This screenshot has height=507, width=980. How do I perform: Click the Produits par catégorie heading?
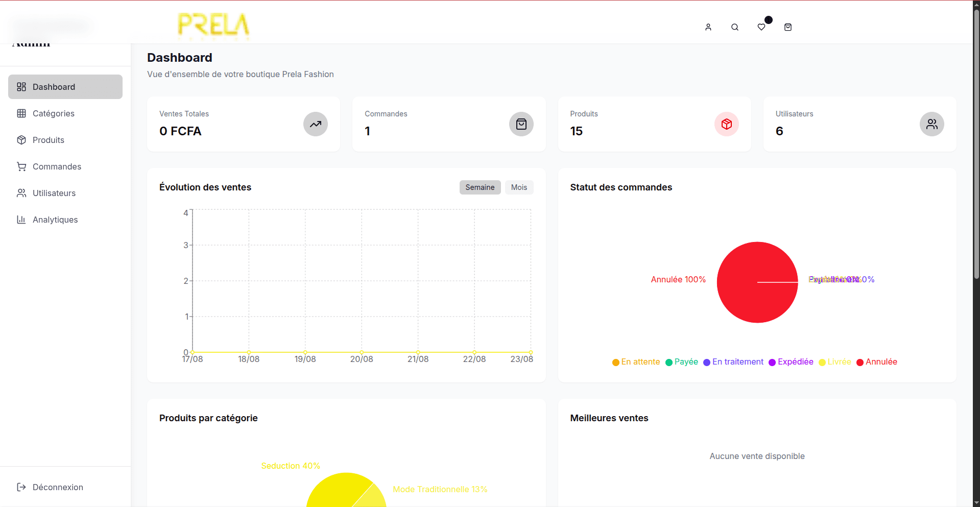pos(208,418)
